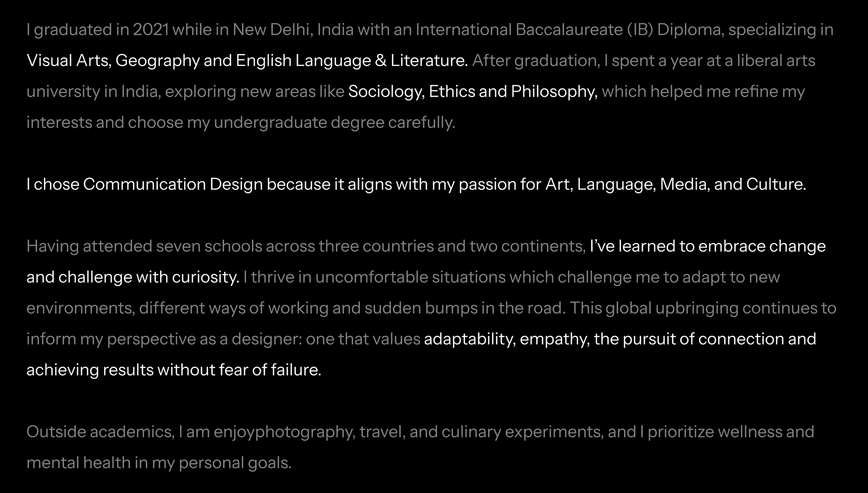The image size is (868, 493).
Task: Click the text "English Language & Literature"
Action: (x=351, y=61)
